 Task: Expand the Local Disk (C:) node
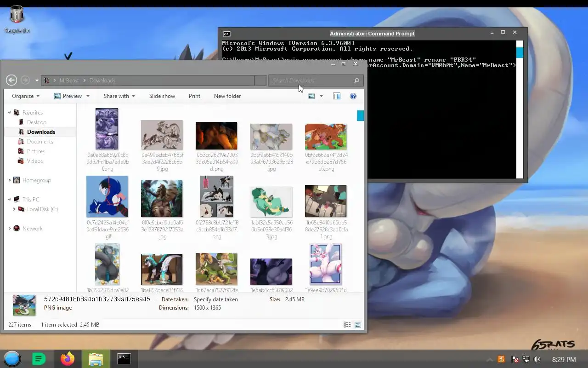pos(14,209)
